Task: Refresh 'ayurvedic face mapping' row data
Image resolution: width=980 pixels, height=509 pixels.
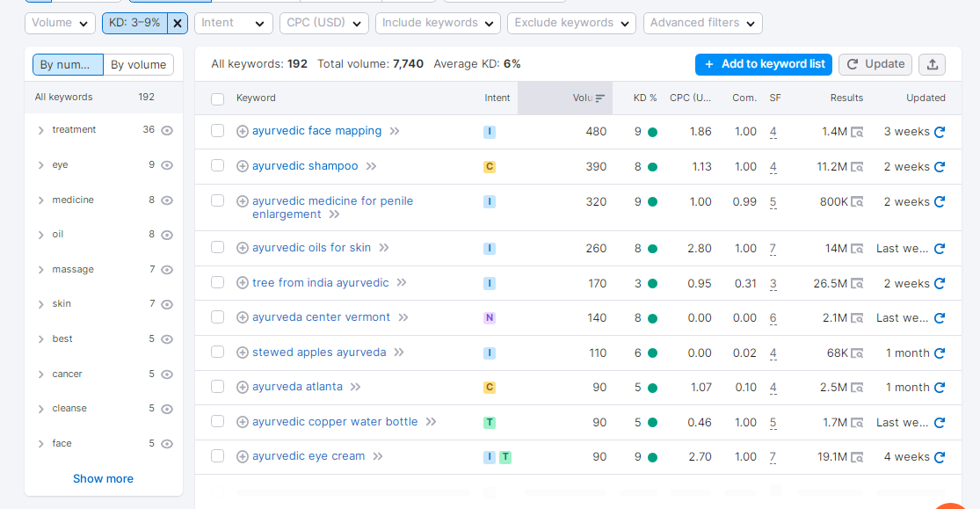Action: click(940, 132)
